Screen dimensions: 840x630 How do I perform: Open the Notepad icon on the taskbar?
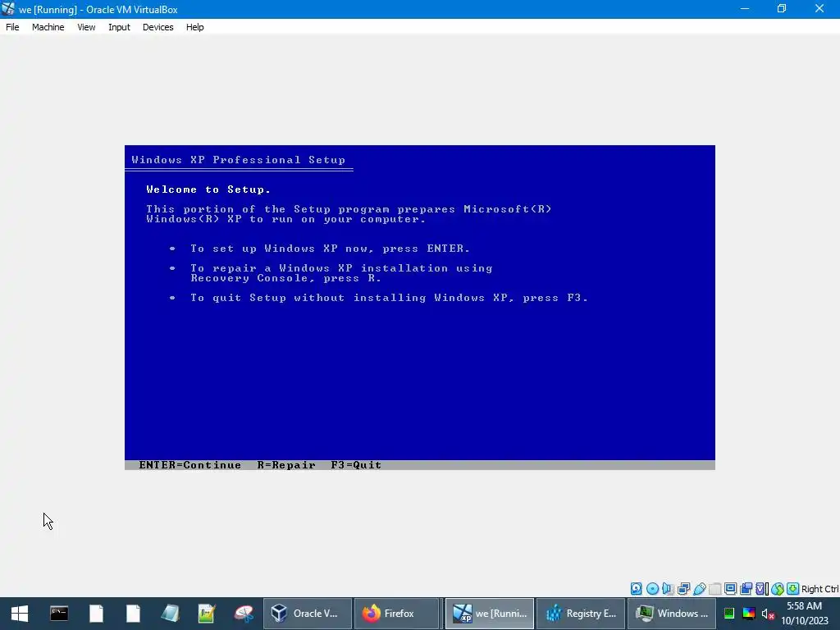(170, 614)
